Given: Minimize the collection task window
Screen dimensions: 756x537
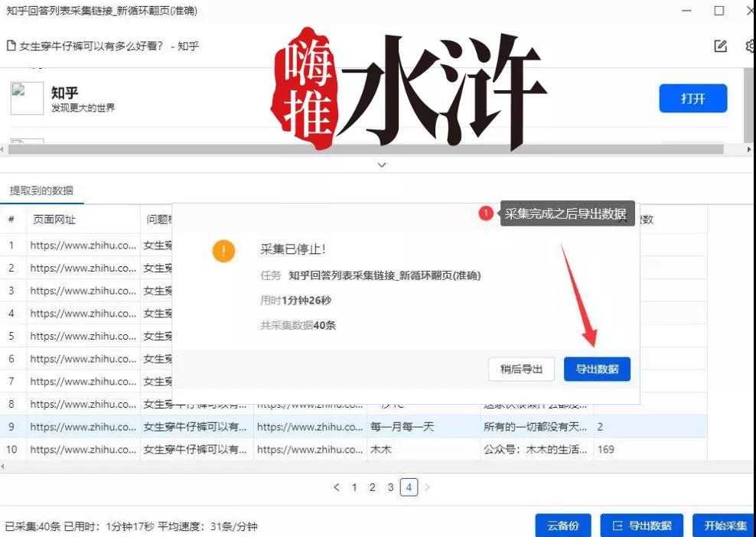Looking at the screenshot, I should click(687, 11).
